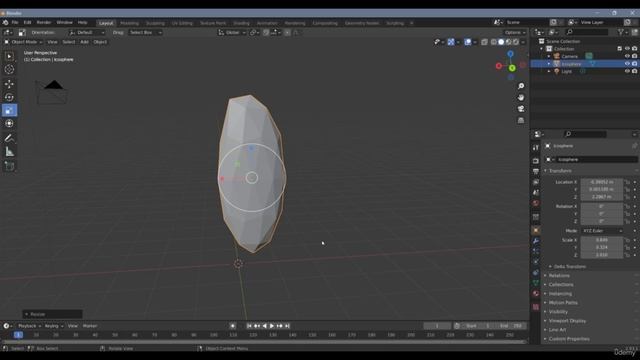
Task: Open the Options dropdown in viewport header
Action: coord(515,32)
